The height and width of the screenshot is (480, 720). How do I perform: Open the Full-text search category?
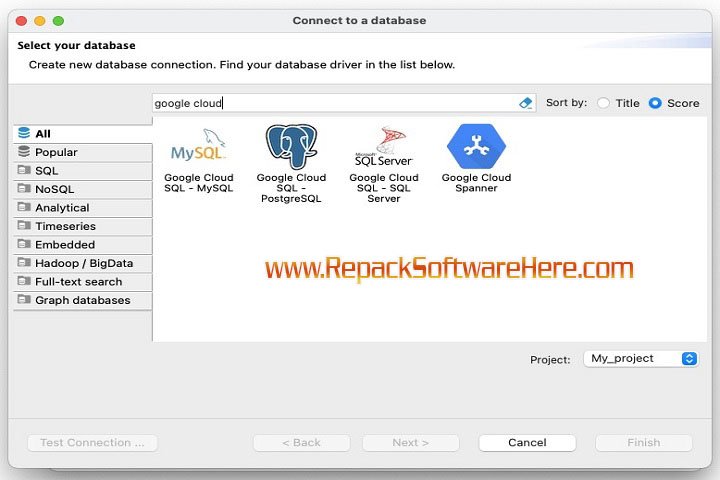tap(83, 282)
